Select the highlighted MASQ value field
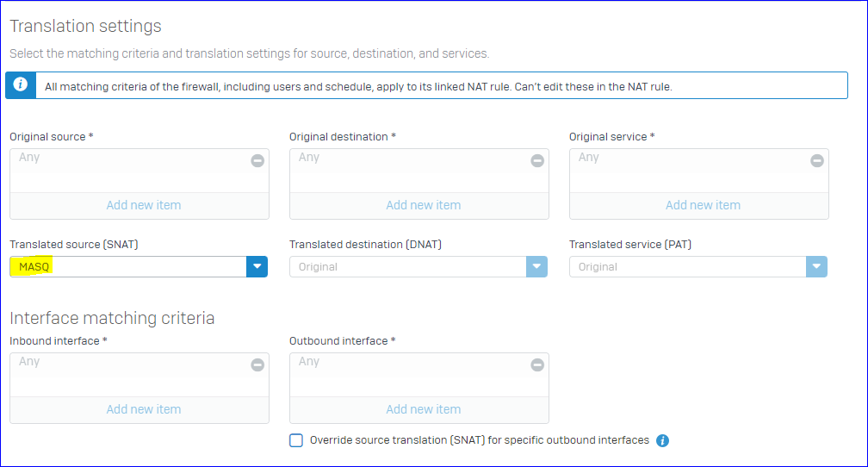Viewport: 868px width, 467px height. [x=128, y=266]
